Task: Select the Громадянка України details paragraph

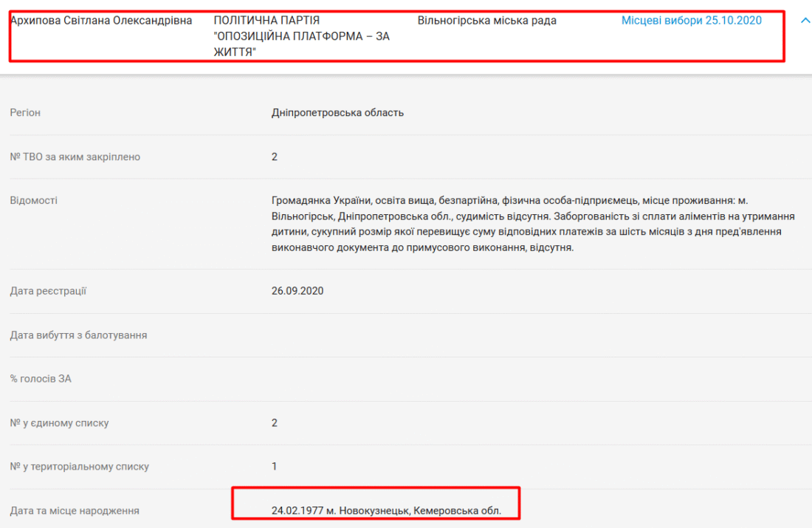Action: (x=533, y=224)
